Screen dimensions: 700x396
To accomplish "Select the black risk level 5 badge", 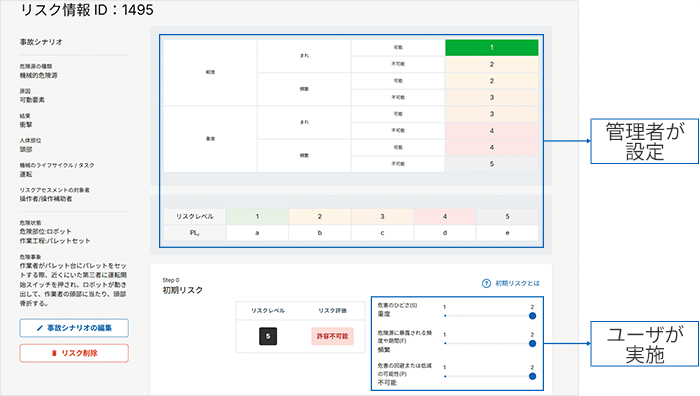I will coord(268,336).
